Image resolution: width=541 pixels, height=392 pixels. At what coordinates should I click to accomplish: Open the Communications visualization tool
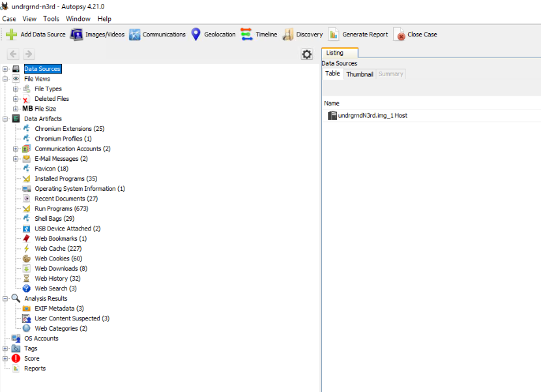(157, 35)
